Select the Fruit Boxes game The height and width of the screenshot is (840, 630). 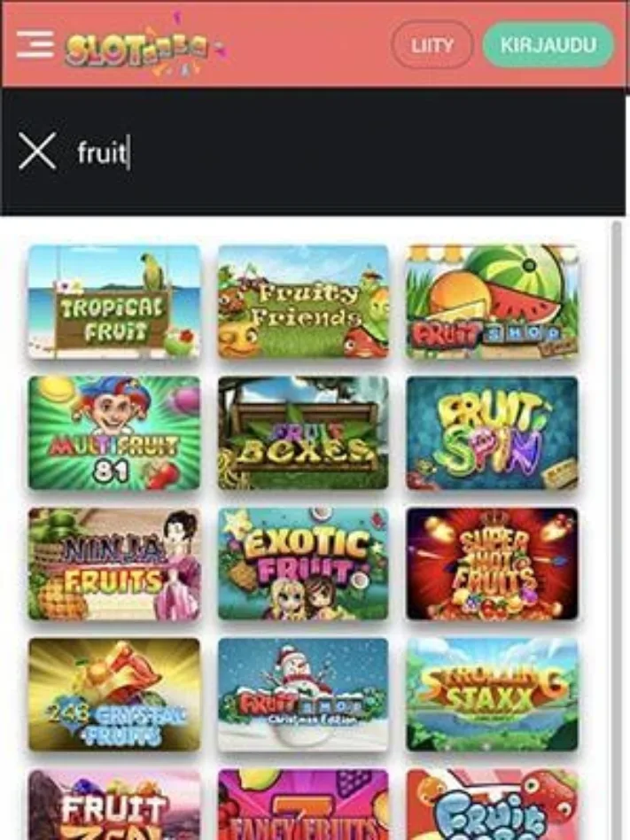click(303, 433)
